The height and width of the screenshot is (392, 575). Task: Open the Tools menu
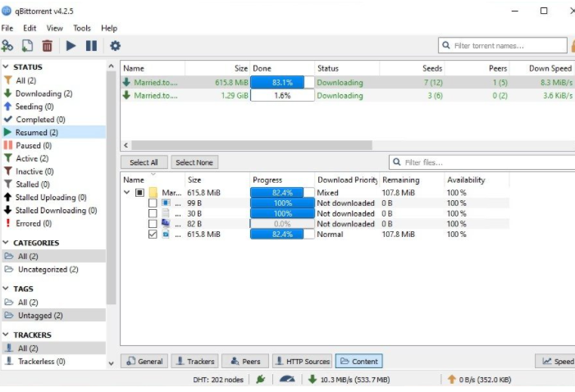point(82,28)
